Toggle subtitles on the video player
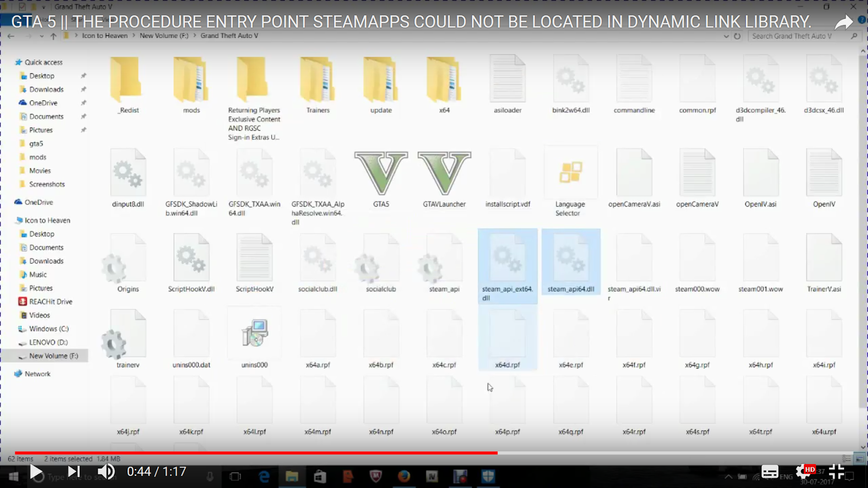Screen dimensions: 868x488 (x=769, y=472)
